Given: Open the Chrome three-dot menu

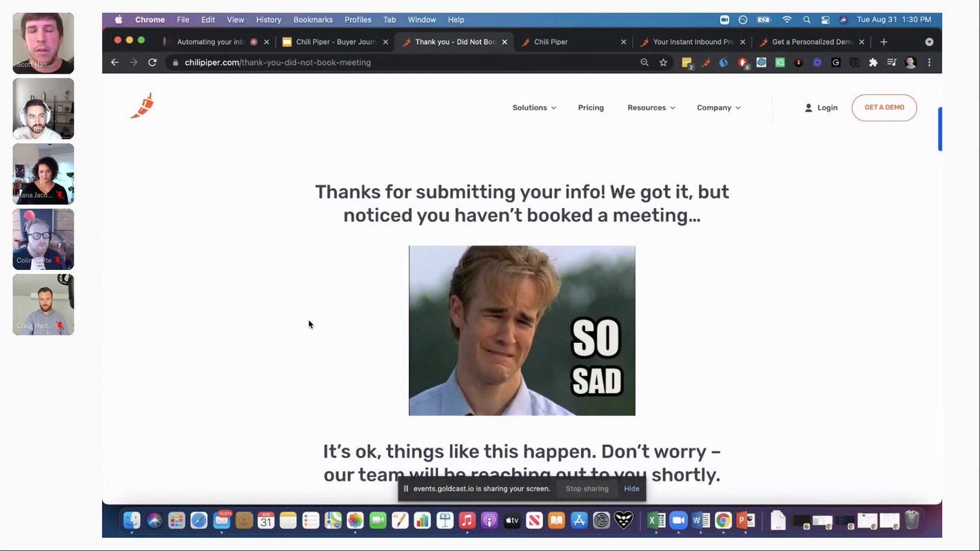Looking at the screenshot, I should point(929,62).
